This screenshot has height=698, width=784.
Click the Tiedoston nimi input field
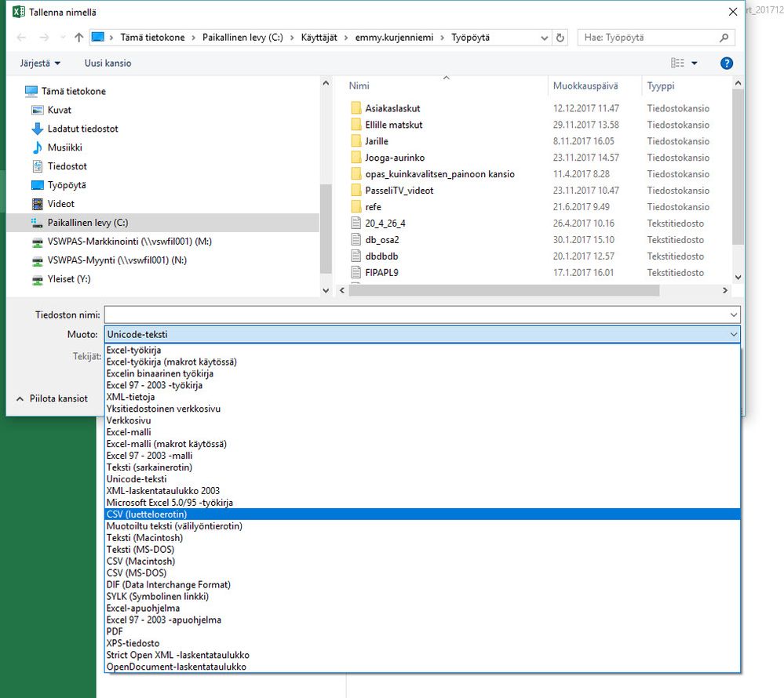point(417,314)
